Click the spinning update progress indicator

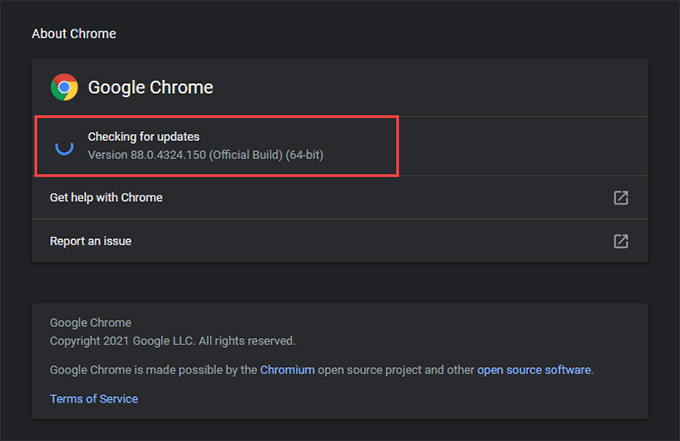tap(64, 146)
